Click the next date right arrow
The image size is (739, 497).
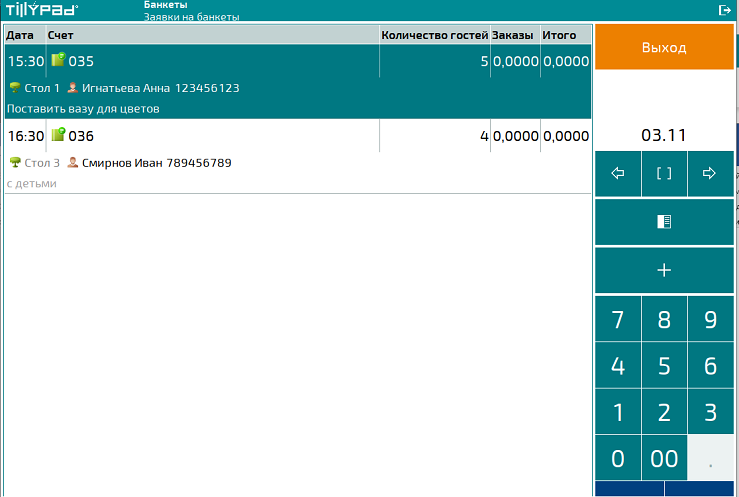click(x=710, y=173)
